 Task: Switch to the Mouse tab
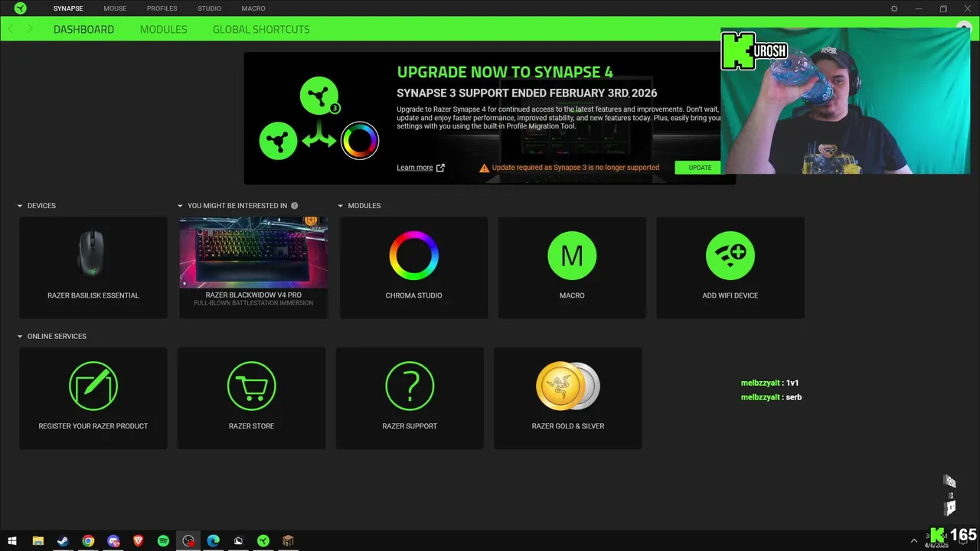coord(115,8)
